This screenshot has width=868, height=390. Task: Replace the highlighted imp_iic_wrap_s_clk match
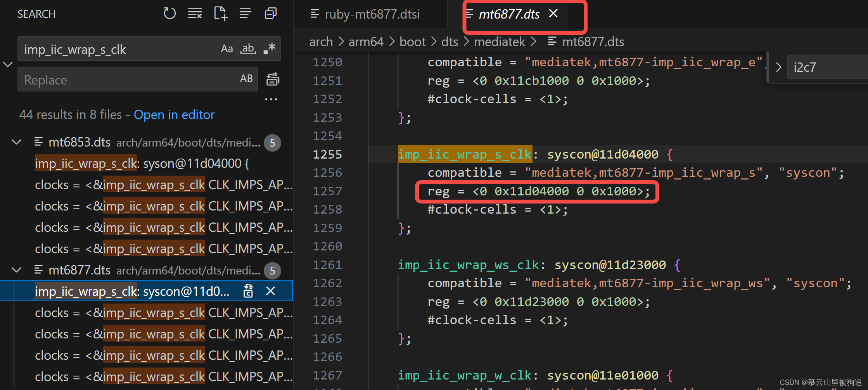[x=248, y=291]
